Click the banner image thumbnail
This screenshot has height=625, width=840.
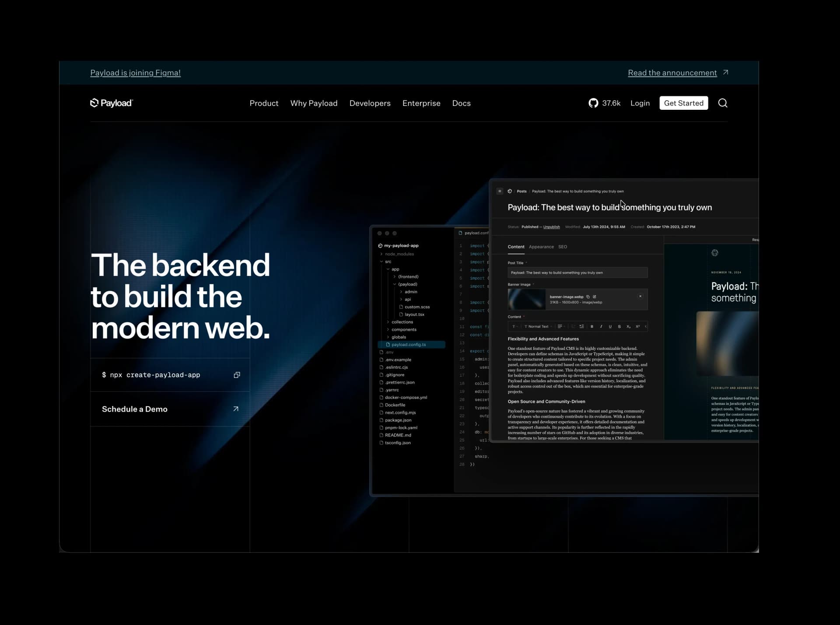(526, 299)
